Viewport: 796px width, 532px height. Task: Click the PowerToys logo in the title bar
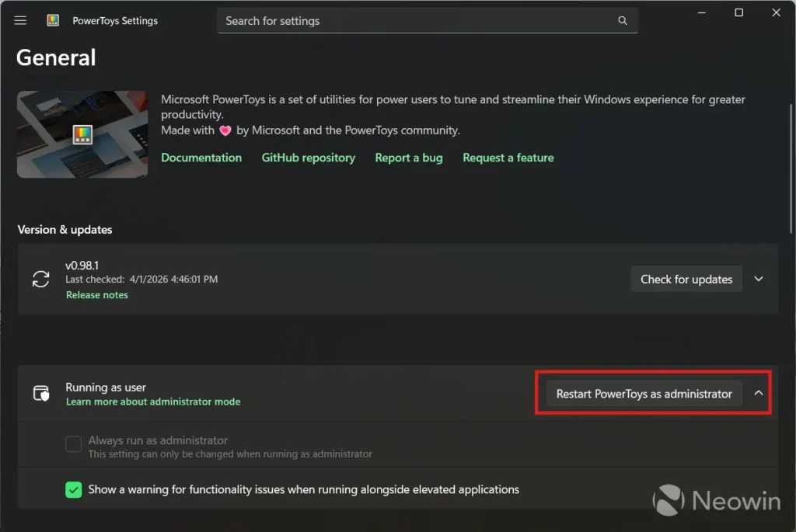coord(52,20)
